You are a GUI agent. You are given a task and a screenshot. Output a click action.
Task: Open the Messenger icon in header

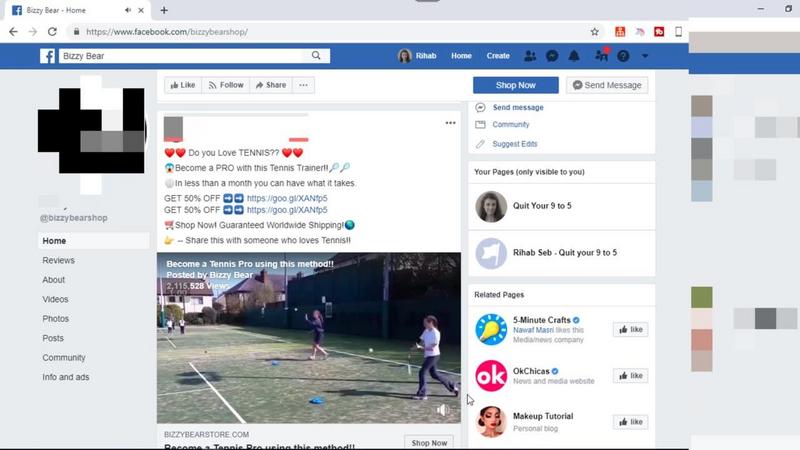tap(552, 56)
